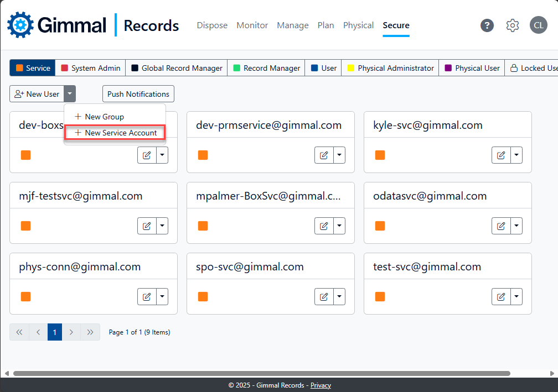The image size is (558, 392).
Task: Open the settings gear icon
Action: (513, 25)
